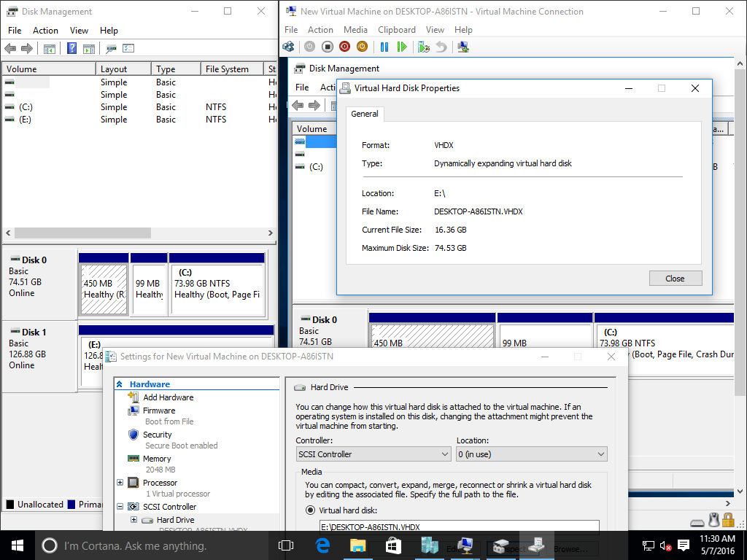Click Close button in Virtual Hard Disk Properties
Image resolution: width=747 pixels, height=560 pixels.
[675, 279]
